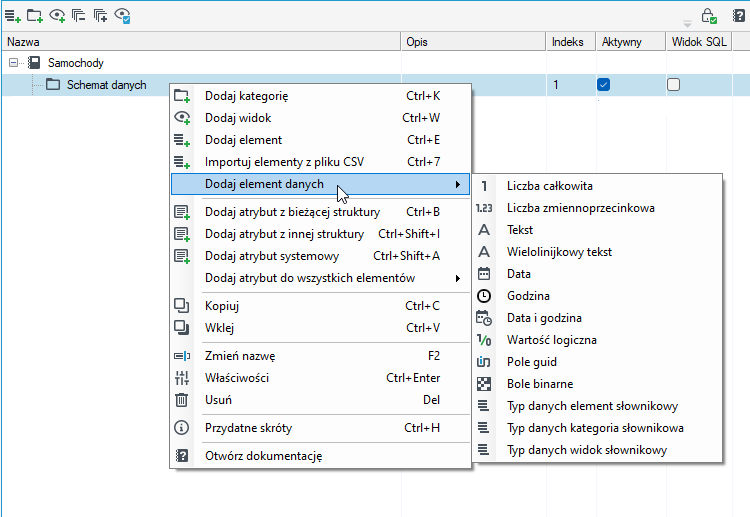This screenshot has height=517, width=750.
Task: Click the copy icon beside Kopiuj
Action: coord(182,306)
